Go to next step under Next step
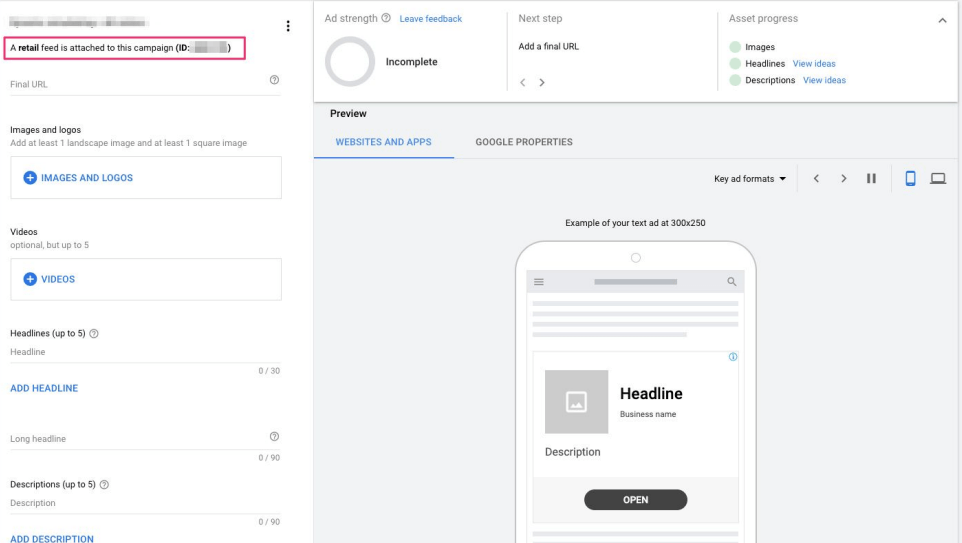Screen dimensions: 962x543 click(542, 82)
